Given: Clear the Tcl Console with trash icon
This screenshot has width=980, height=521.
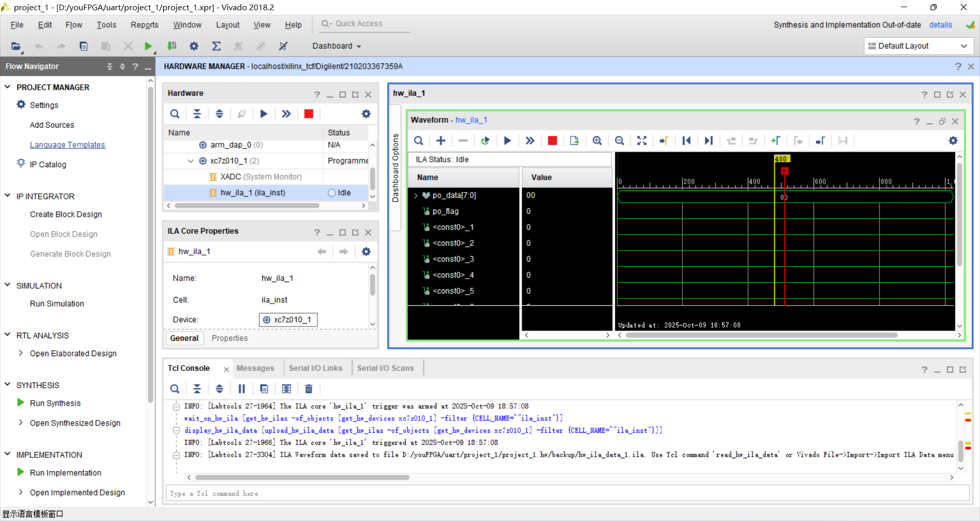Looking at the screenshot, I should (308, 389).
